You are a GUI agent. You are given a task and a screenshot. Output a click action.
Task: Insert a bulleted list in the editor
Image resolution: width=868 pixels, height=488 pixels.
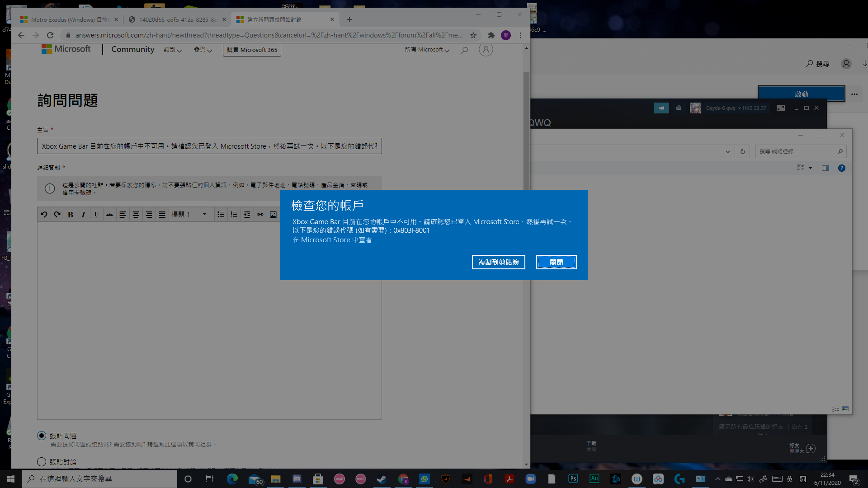click(x=221, y=215)
